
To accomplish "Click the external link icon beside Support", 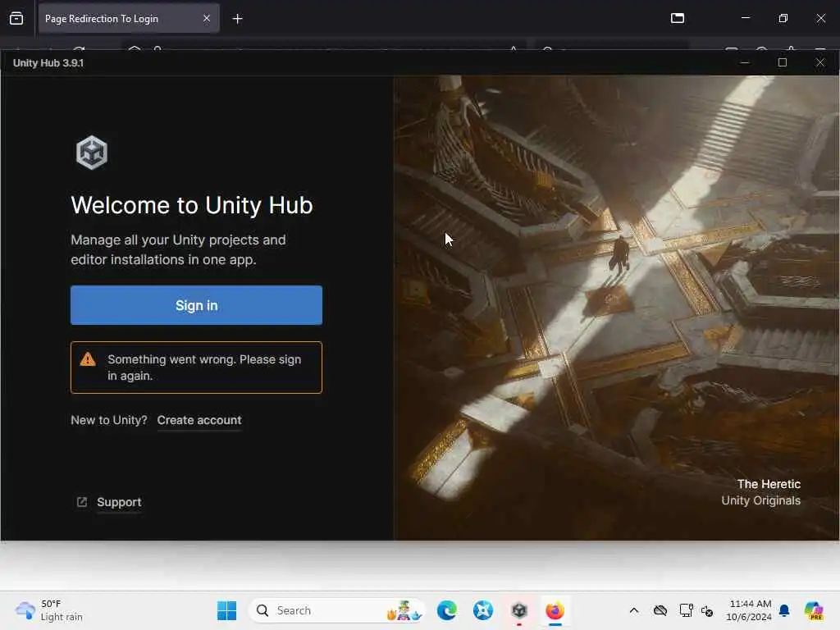I will coord(82,502).
